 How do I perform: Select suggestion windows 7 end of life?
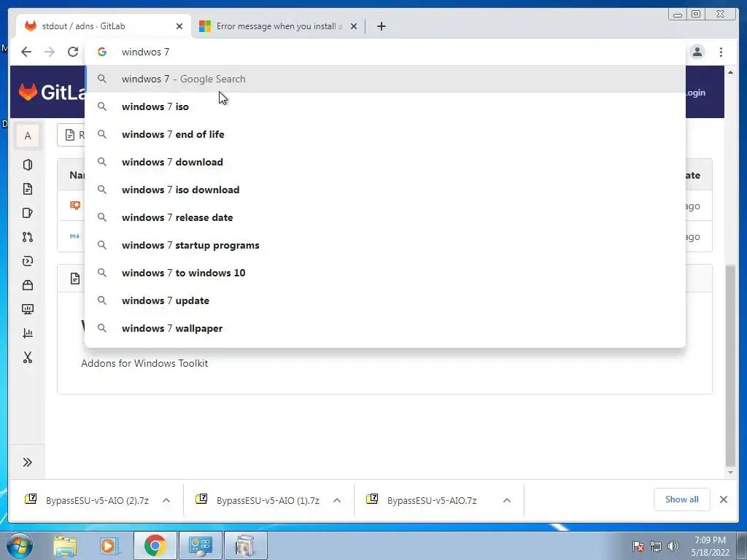385,134
